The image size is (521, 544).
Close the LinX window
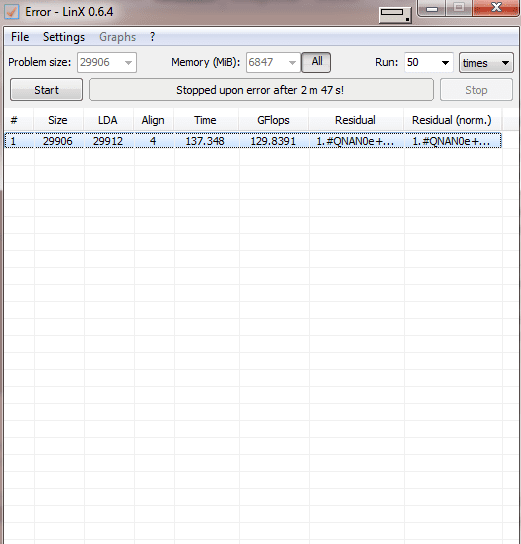point(496,8)
